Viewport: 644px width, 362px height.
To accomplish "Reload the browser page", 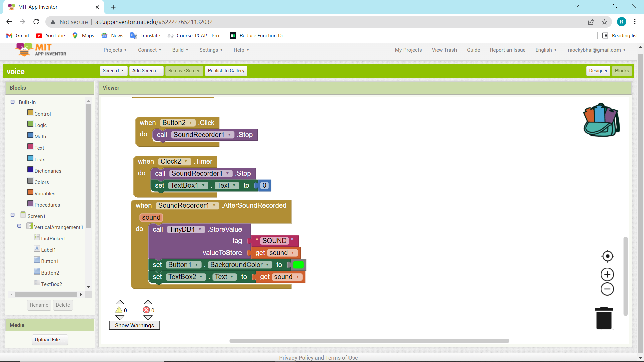I will click(36, 22).
